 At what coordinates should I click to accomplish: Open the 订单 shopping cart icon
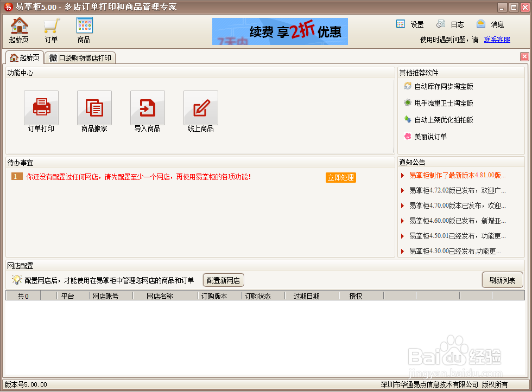click(52, 30)
